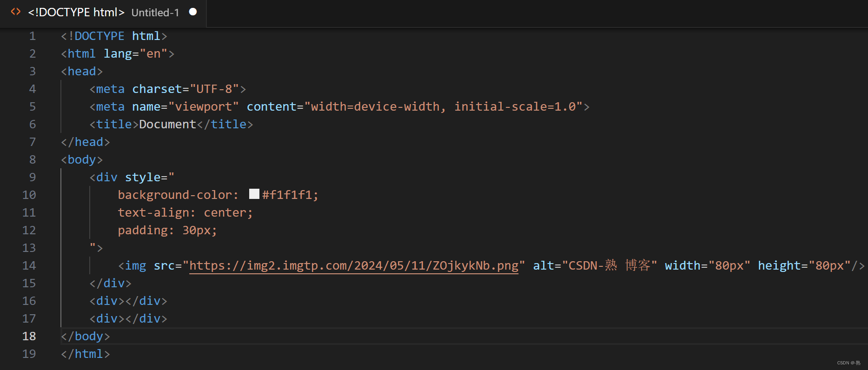Click the opening head tag
868x370 pixels.
point(82,72)
